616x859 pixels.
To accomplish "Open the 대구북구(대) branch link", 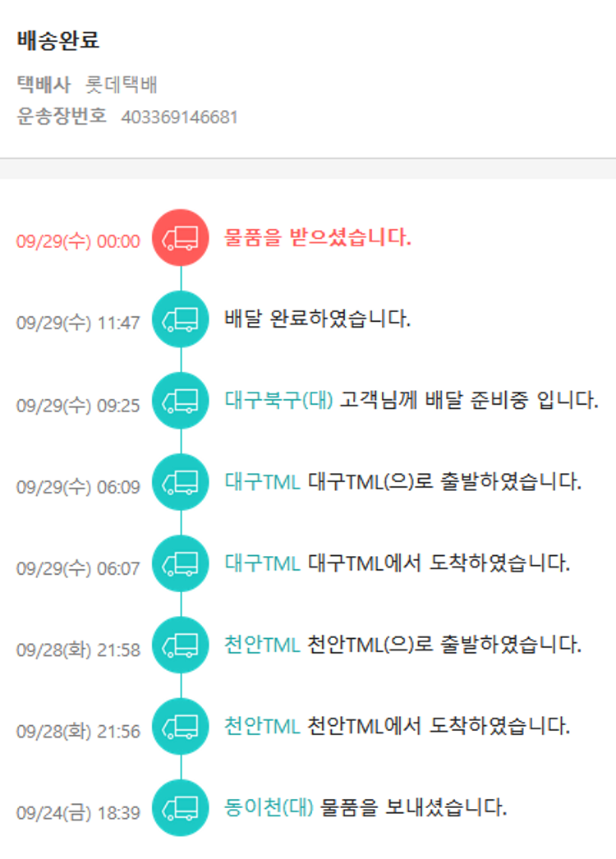I will [x=278, y=401].
